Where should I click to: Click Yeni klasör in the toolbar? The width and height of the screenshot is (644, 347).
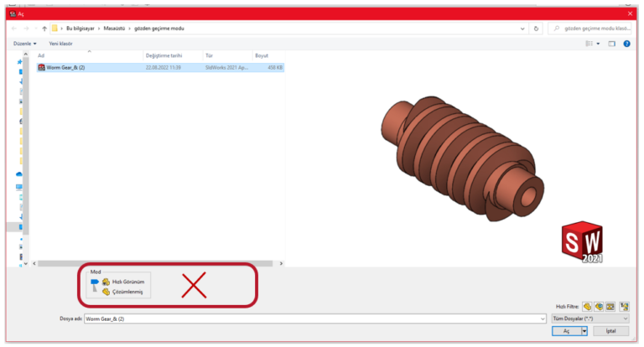coord(60,43)
